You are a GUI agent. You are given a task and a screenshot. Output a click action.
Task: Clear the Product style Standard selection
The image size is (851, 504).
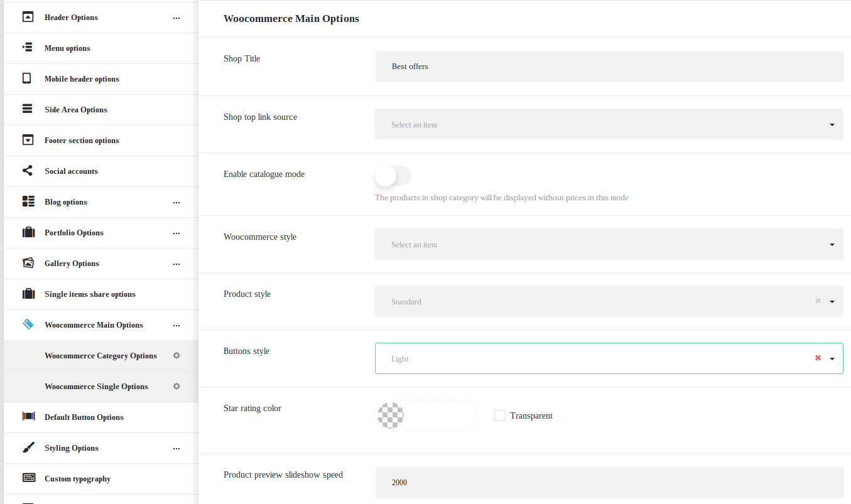tap(818, 301)
